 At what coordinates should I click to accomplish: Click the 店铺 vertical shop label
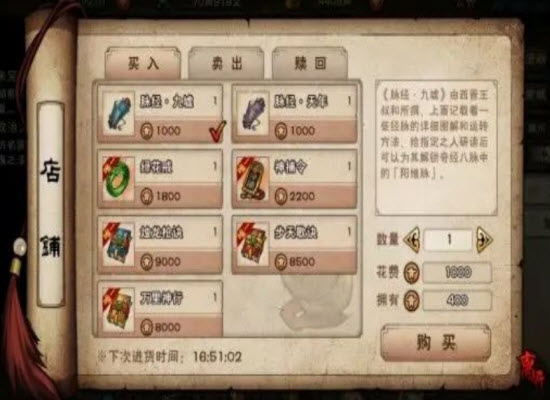(x=51, y=205)
